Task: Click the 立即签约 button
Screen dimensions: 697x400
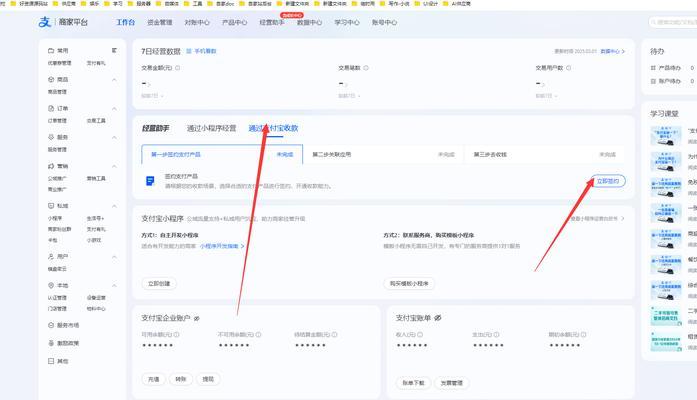Action: (608, 181)
